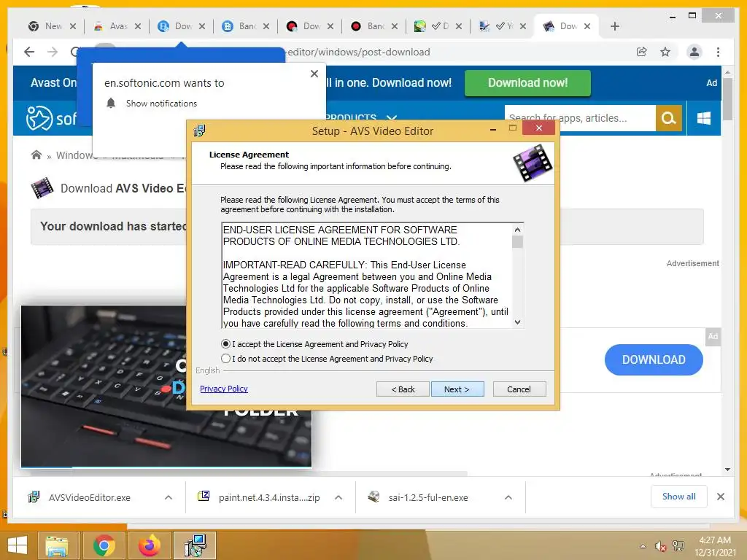This screenshot has height=560, width=747.
Task: Go forward in Chrome browser
Action: pyautogui.click(x=53, y=52)
